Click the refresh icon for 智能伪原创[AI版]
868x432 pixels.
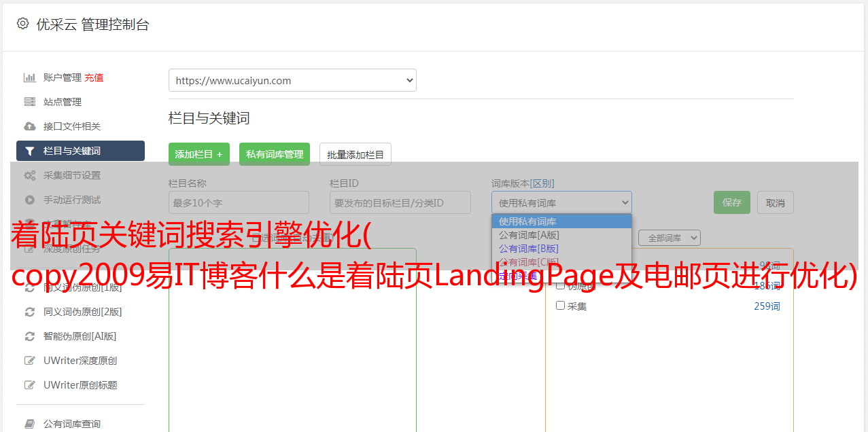click(x=29, y=336)
